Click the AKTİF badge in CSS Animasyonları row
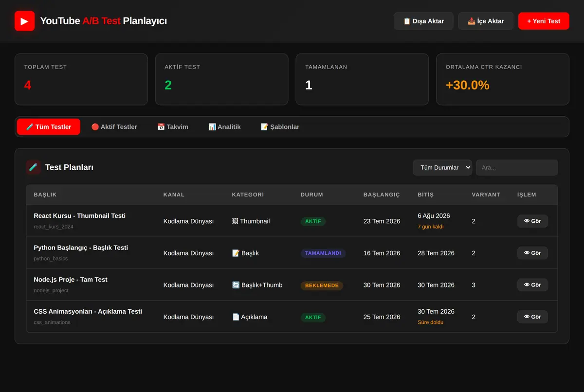Image resolution: width=584 pixels, height=392 pixels. [x=313, y=317]
